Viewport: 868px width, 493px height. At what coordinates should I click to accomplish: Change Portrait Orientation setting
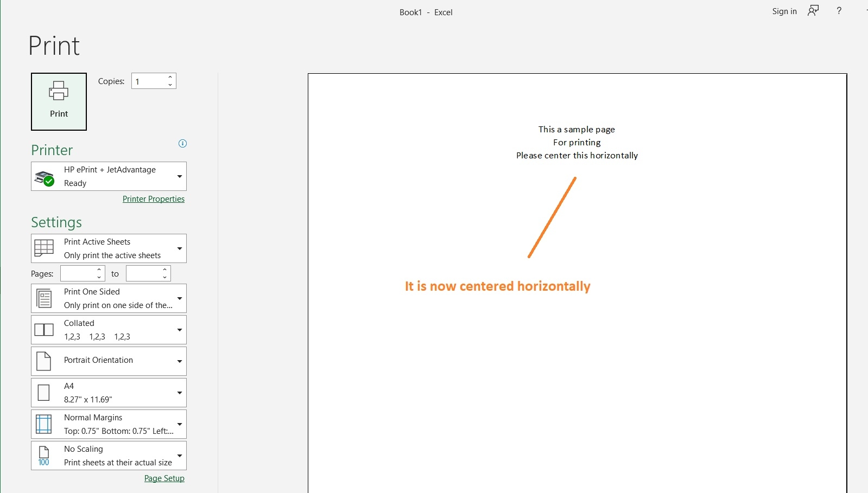[x=109, y=361]
